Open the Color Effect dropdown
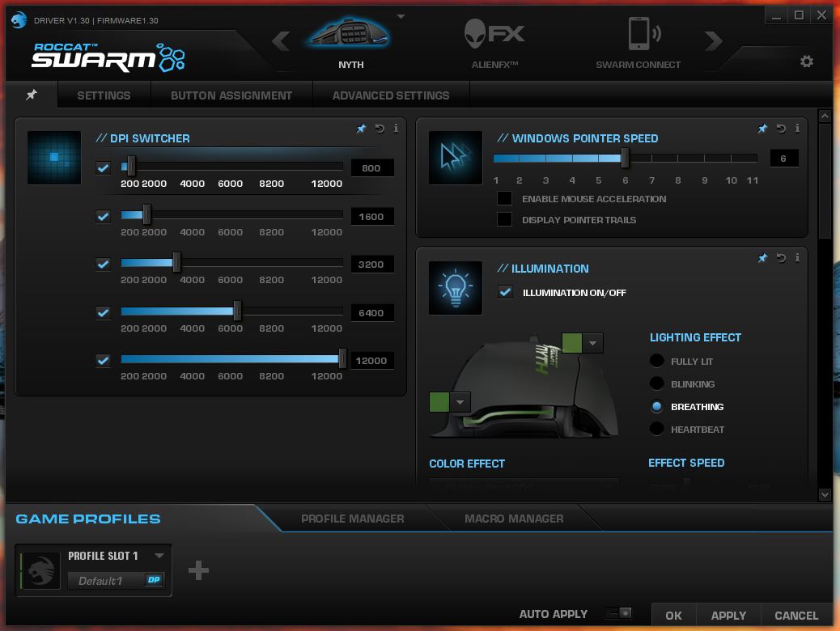Viewport: 840px width, 631px height. pyautogui.click(x=524, y=487)
